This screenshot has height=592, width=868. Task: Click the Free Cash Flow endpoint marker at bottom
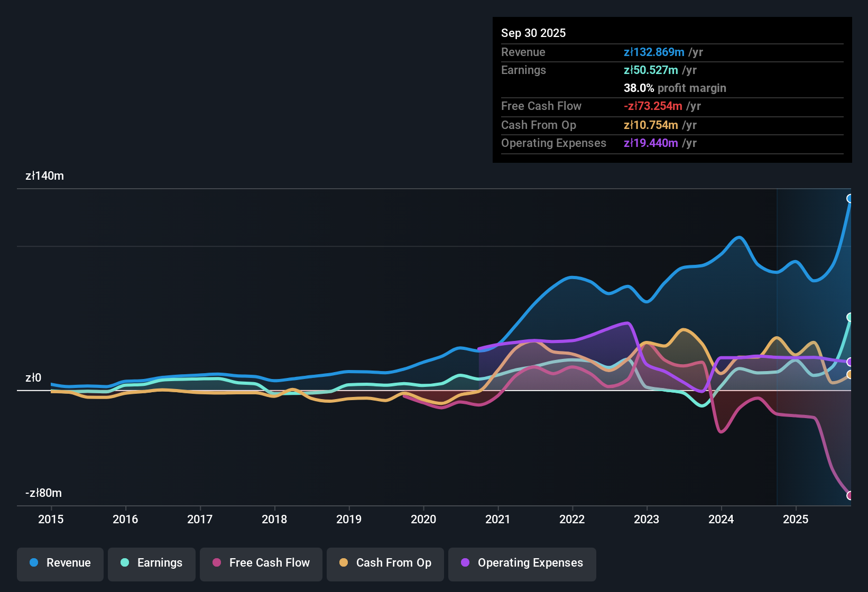tap(850, 496)
